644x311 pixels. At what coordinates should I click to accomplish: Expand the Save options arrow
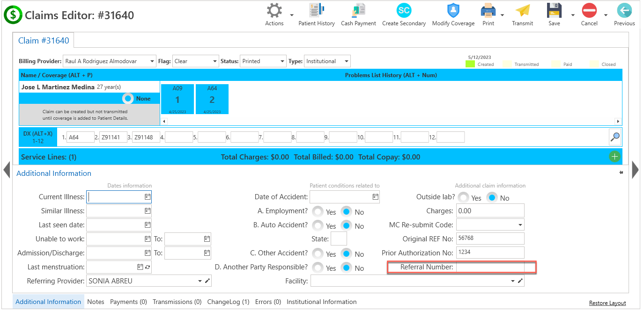coord(572,15)
